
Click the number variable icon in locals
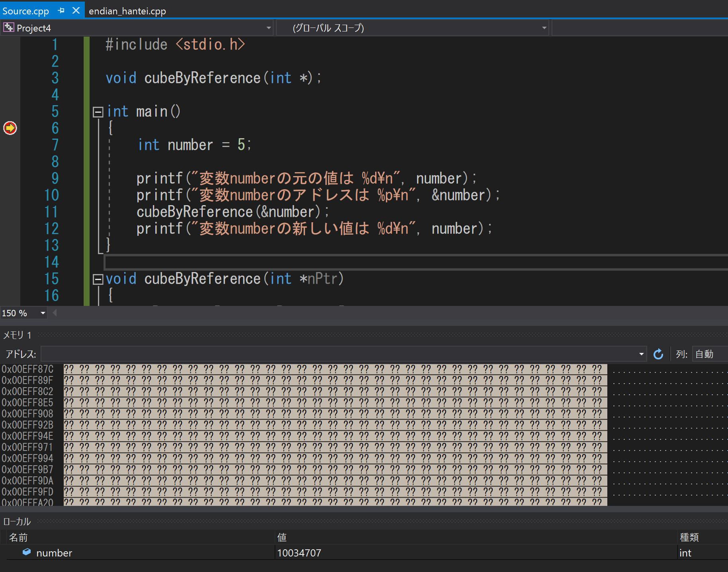point(27,552)
